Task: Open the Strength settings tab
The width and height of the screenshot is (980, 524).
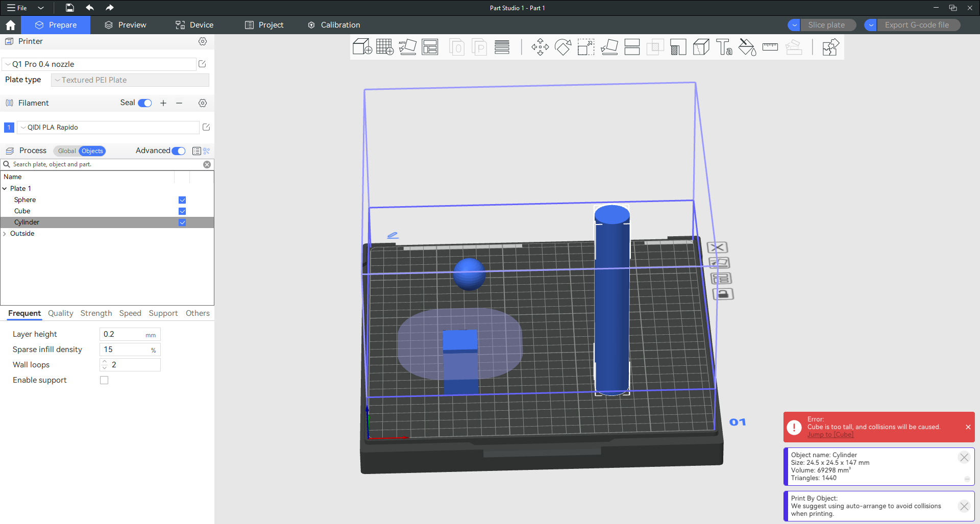Action: click(x=96, y=313)
